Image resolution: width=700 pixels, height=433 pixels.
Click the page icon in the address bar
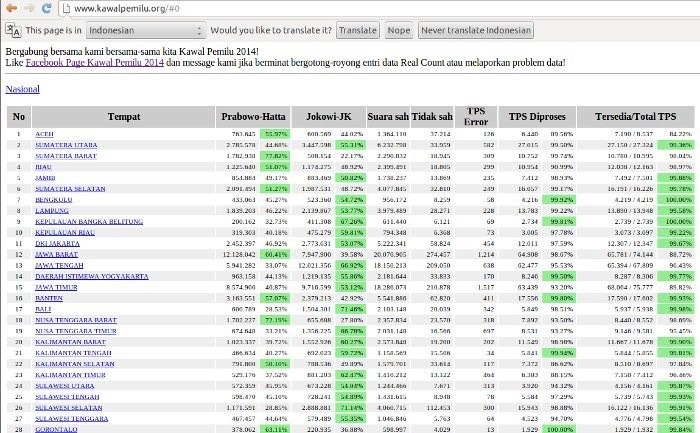tap(66, 8)
